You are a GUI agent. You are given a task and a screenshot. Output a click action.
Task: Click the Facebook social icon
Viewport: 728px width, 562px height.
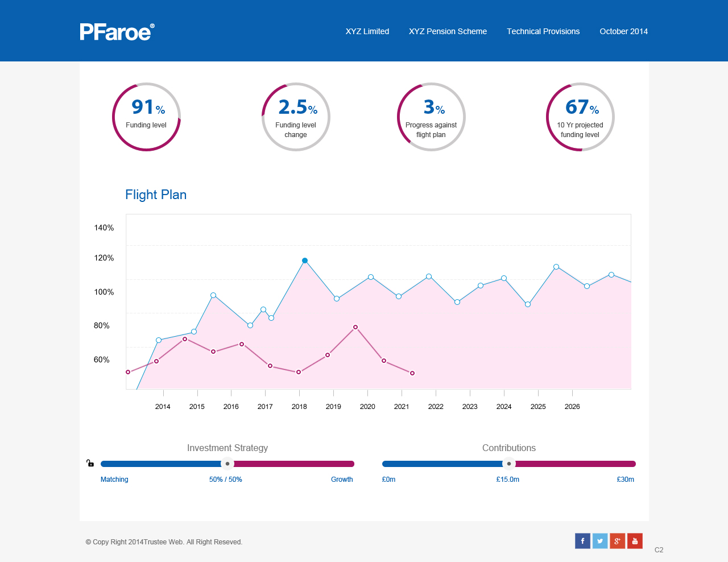coord(582,541)
